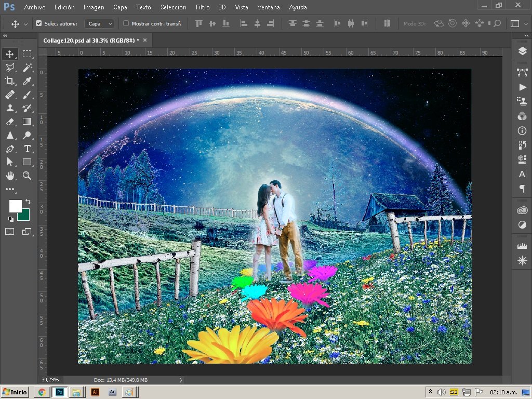The image size is (532, 399).
Task: Open Chrome from the taskbar
Action: [x=42, y=392]
